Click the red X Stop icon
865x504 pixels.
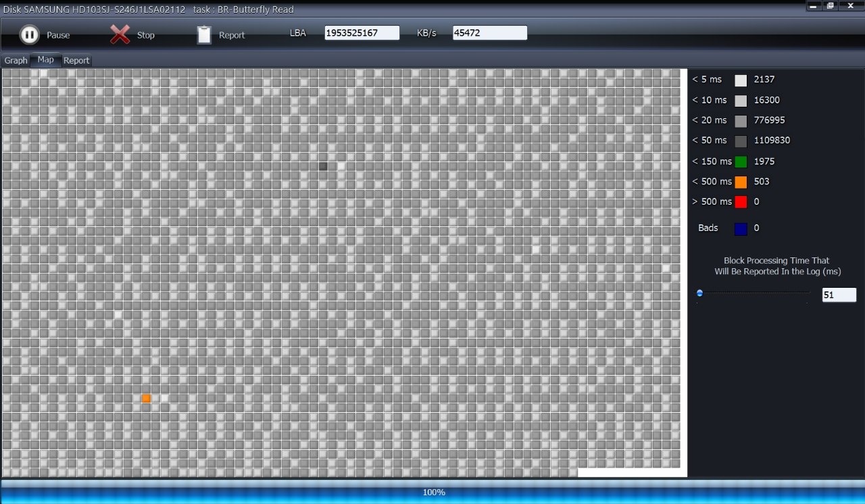click(120, 34)
